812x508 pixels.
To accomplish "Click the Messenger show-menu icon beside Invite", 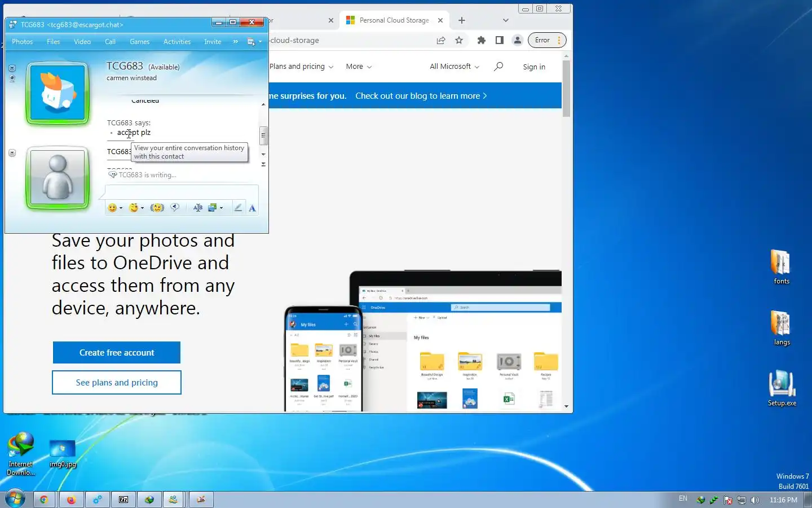I will (x=251, y=42).
